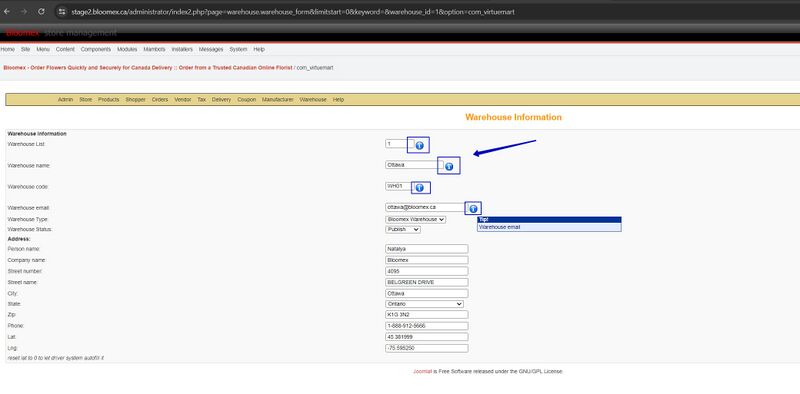This screenshot has height=394, width=800.
Task: Click info icon next to Warehouse code
Action: (x=420, y=188)
